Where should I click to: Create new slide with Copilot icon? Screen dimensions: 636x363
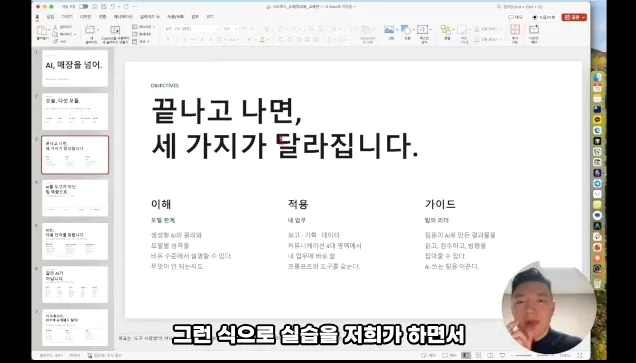[x=115, y=30]
